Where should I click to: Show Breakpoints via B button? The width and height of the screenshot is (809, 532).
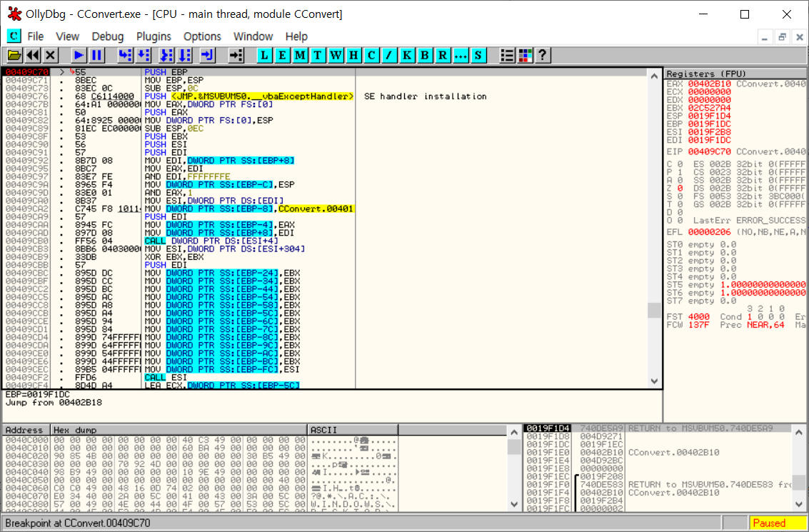(425, 55)
